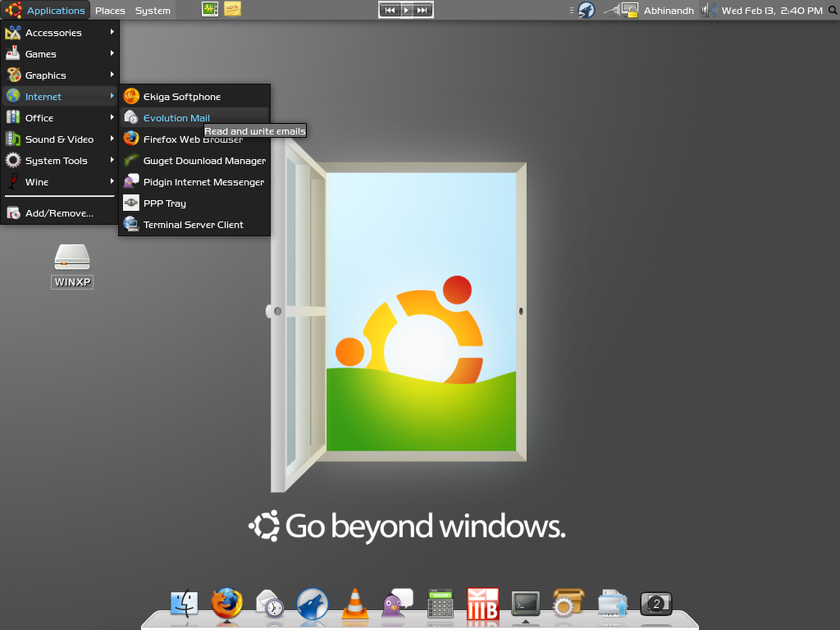Click the Ubuntu logo on Applications menu
This screenshot has width=840, height=630.
13,10
